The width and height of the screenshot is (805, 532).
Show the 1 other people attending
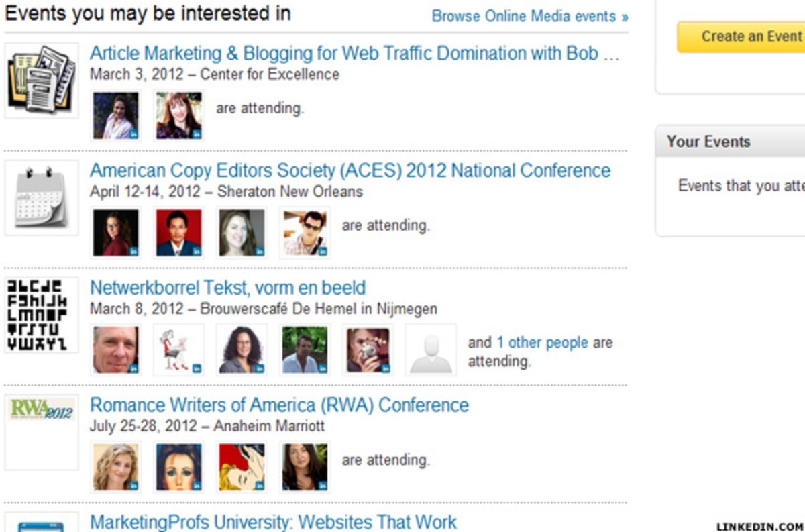pyautogui.click(x=541, y=343)
